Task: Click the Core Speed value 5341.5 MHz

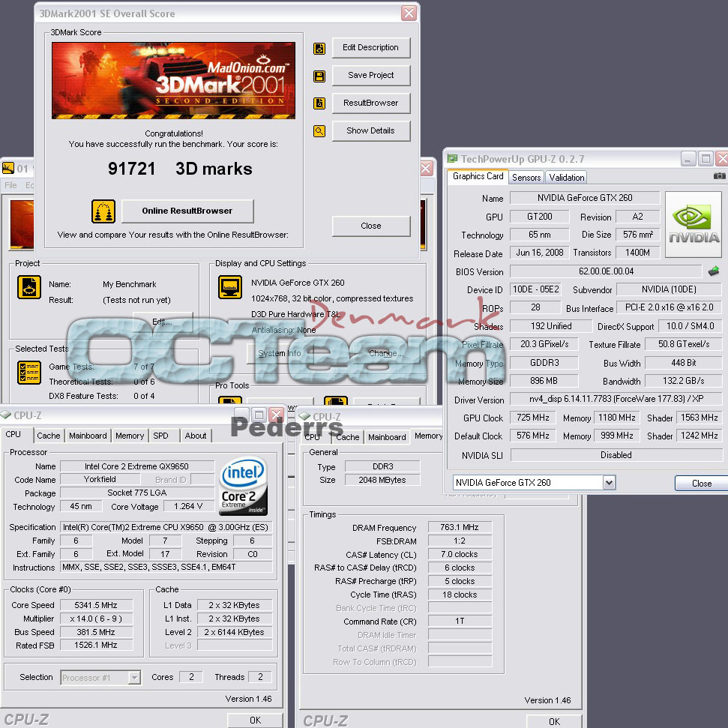Action: (96, 606)
